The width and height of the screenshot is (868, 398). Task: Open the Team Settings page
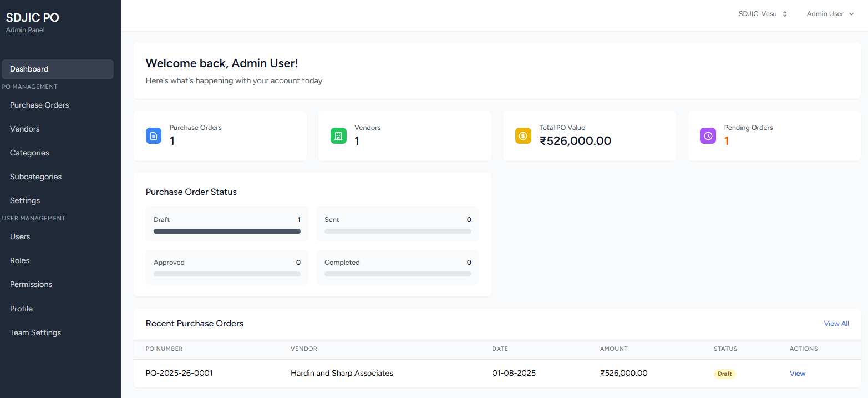(x=35, y=332)
